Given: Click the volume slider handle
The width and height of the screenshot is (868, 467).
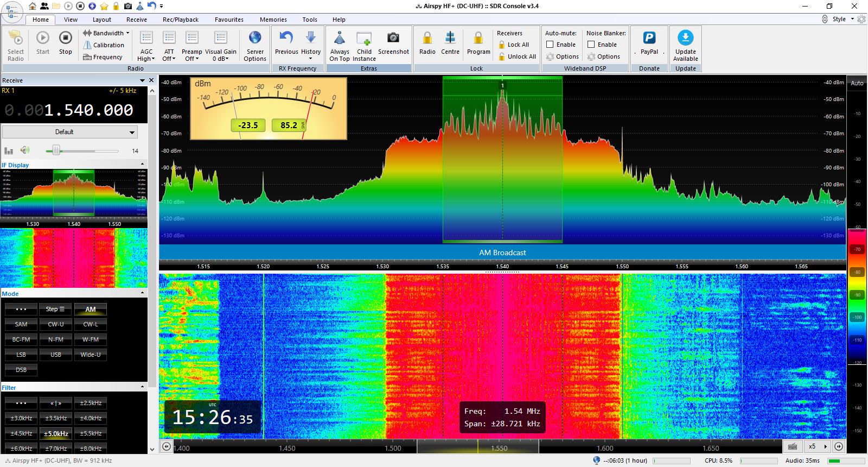Looking at the screenshot, I should pos(56,150).
